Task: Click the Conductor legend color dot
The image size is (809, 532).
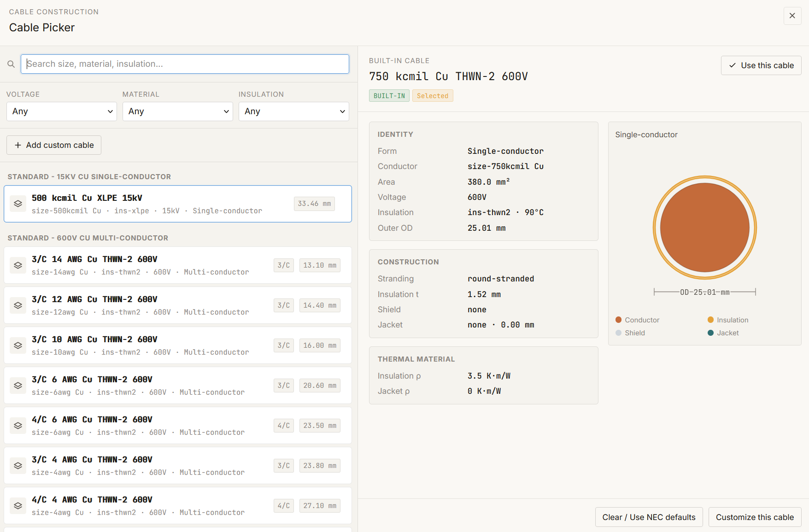Action: point(619,320)
